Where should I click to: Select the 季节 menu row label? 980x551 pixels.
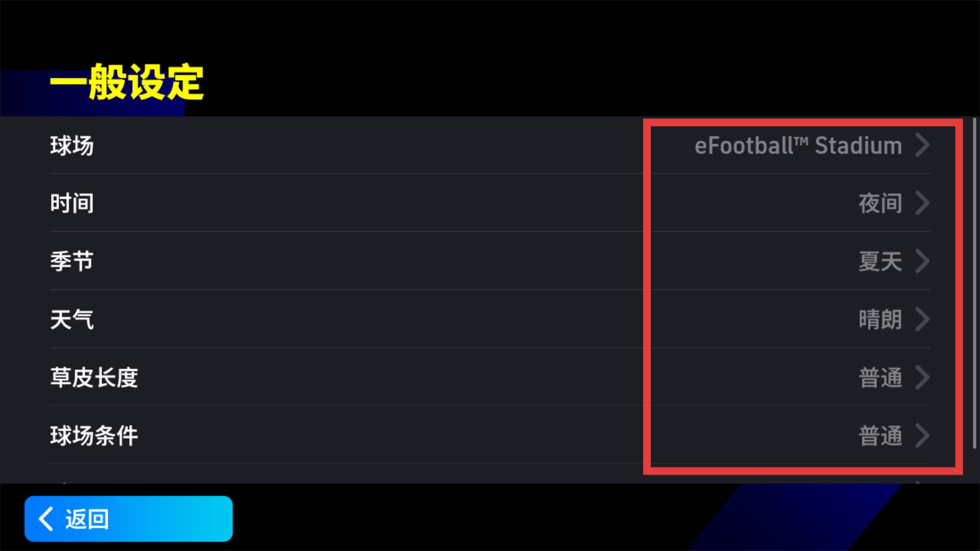tap(72, 262)
